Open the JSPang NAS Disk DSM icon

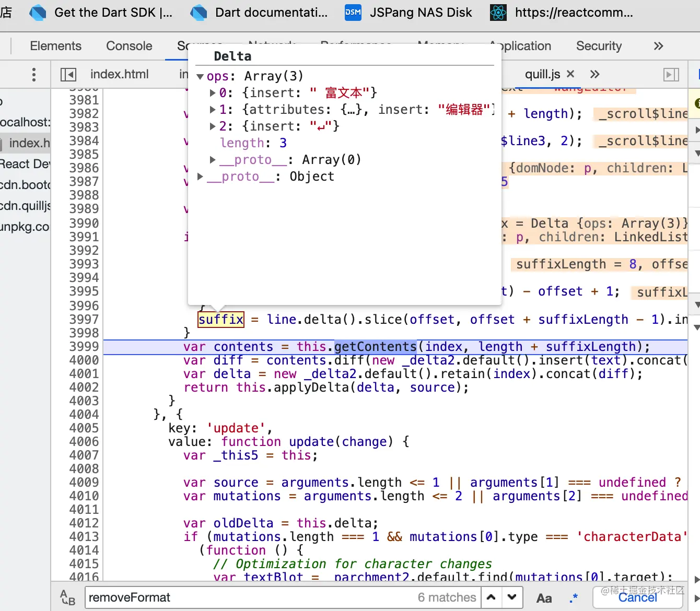(353, 13)
